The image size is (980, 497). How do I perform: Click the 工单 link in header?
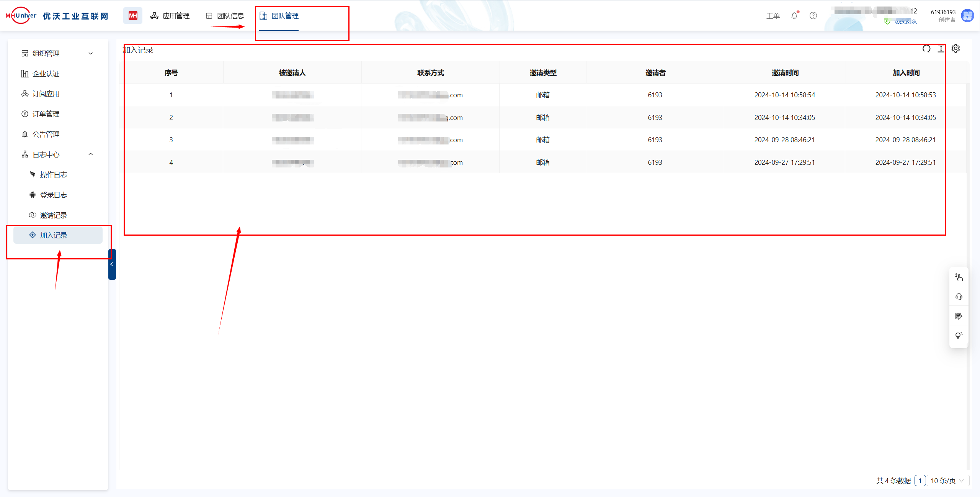coord(773,16)
